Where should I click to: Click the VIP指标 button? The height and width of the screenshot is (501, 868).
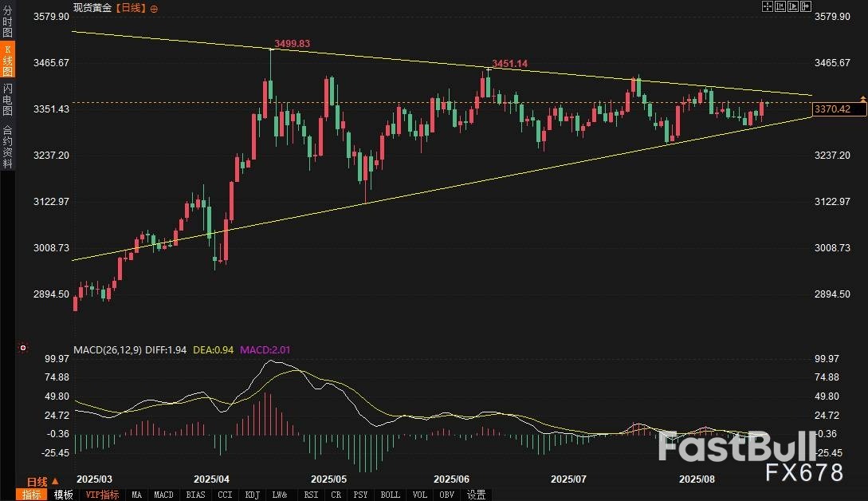tap(103, 495)
